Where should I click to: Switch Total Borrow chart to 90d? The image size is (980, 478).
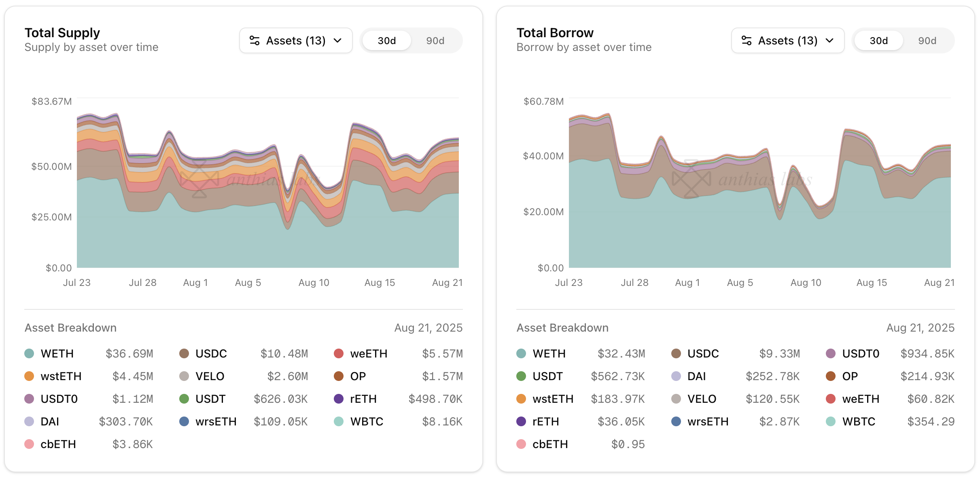927,40
